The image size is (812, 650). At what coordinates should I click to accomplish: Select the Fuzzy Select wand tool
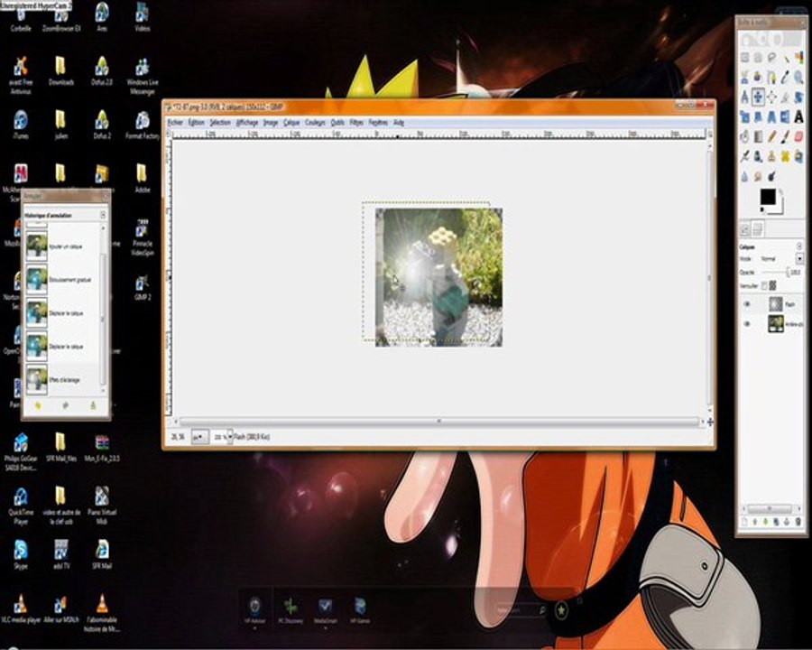785,58
